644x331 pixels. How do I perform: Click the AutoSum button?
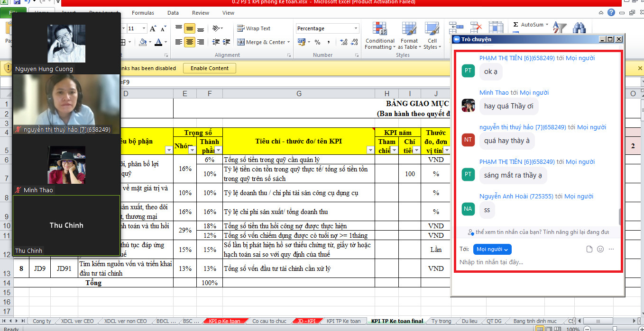531,25
